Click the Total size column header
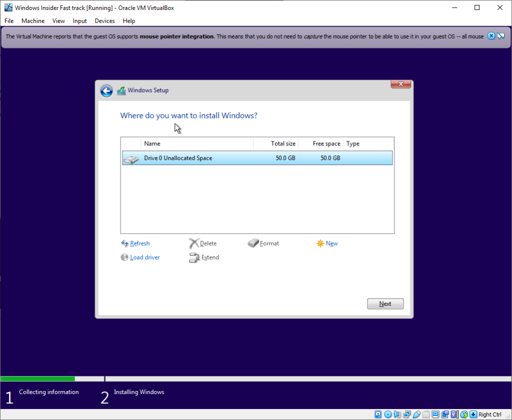 [276, 143]
